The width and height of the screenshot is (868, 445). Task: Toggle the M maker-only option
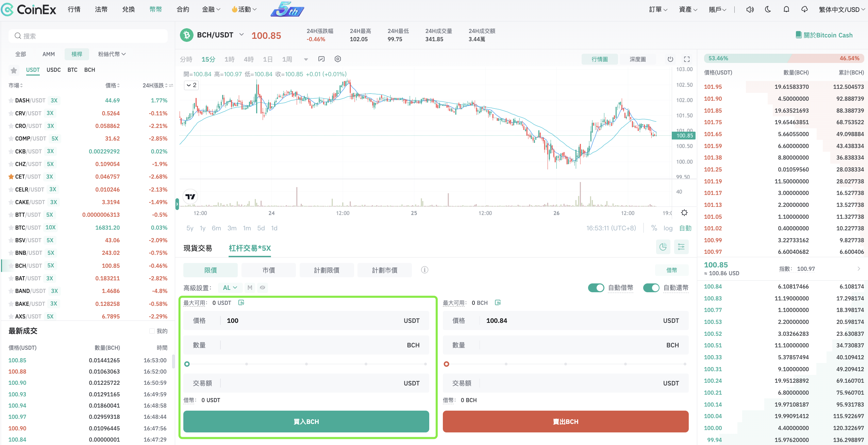coord(250,288)
